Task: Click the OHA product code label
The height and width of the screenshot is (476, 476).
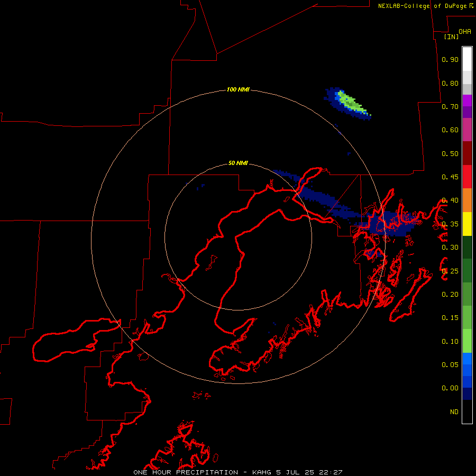Action: click(x=465, y=31)
